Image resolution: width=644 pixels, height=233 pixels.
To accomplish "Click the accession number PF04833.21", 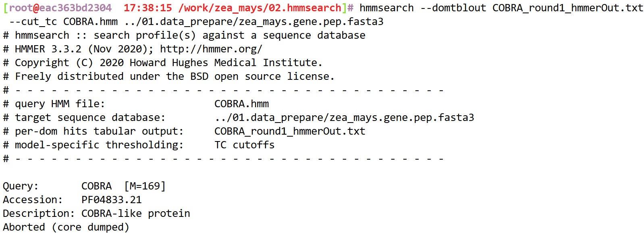I will (x=112, y=200).
